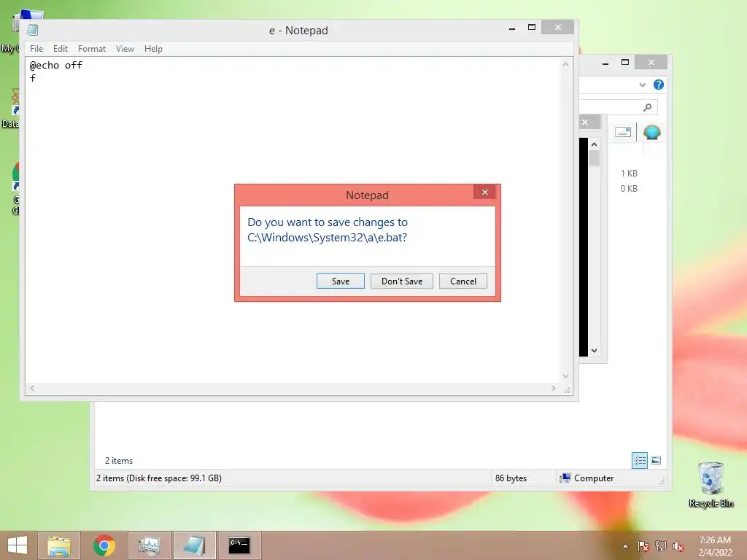Maximize the Explorer window behind Notepad
The height and width of the screenshot is (560, 747).
coord(625,63)
